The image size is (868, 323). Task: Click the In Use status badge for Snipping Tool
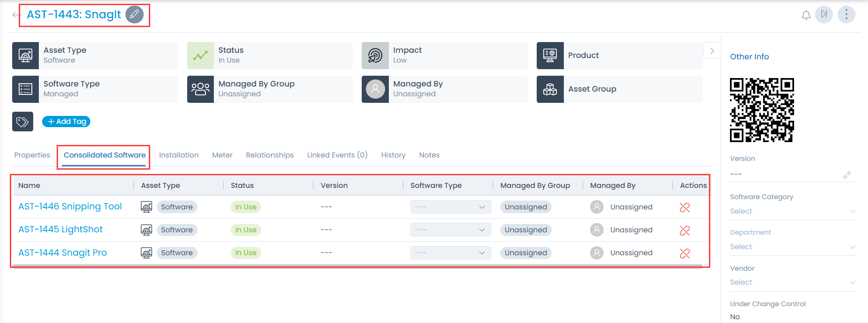[x=246, y=207]
